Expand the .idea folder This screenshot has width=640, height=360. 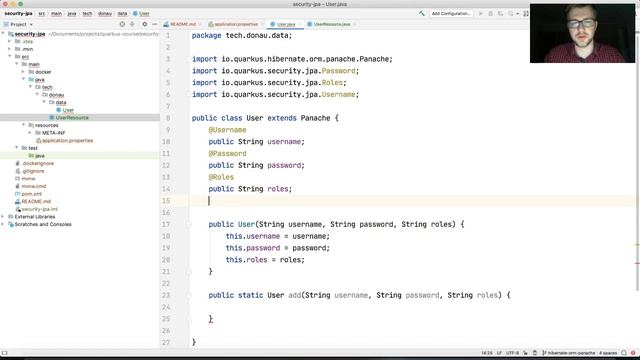click(x=10, y=41)
